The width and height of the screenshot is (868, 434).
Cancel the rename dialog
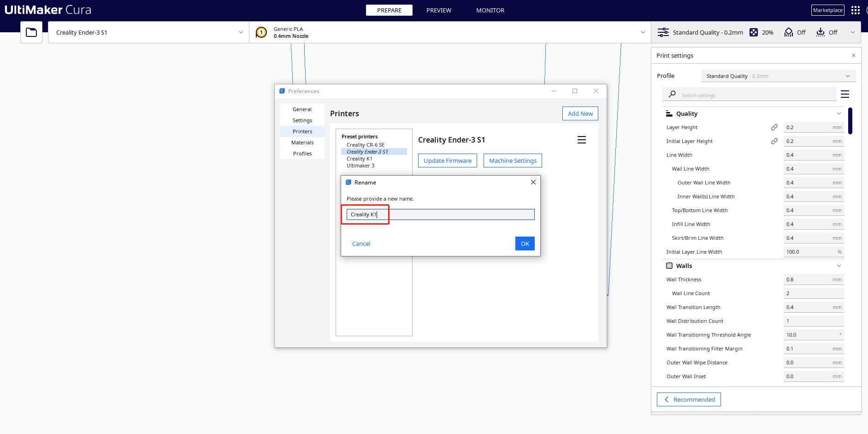pos(361,244)
